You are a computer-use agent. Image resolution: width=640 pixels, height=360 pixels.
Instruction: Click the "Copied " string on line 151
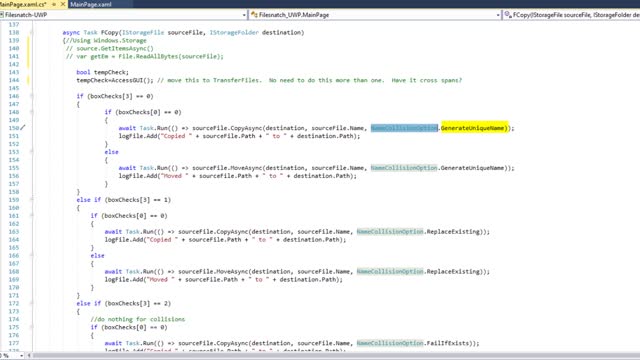(176, 136)
